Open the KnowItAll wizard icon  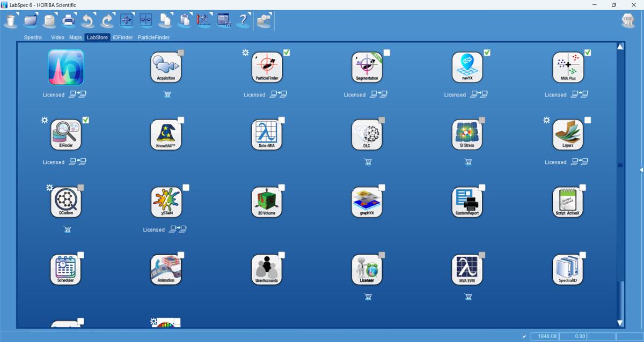[x=166, y=135]
